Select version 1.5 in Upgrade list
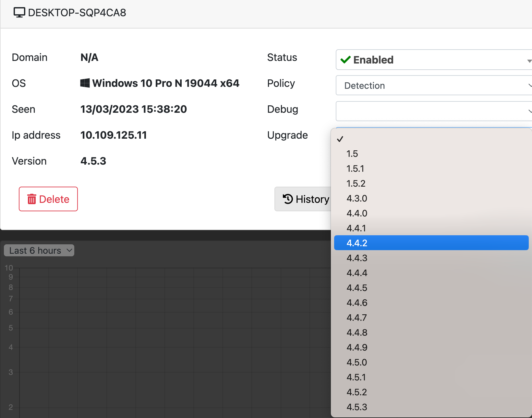Viewport: 532px width, 418px height. [431, 154]
